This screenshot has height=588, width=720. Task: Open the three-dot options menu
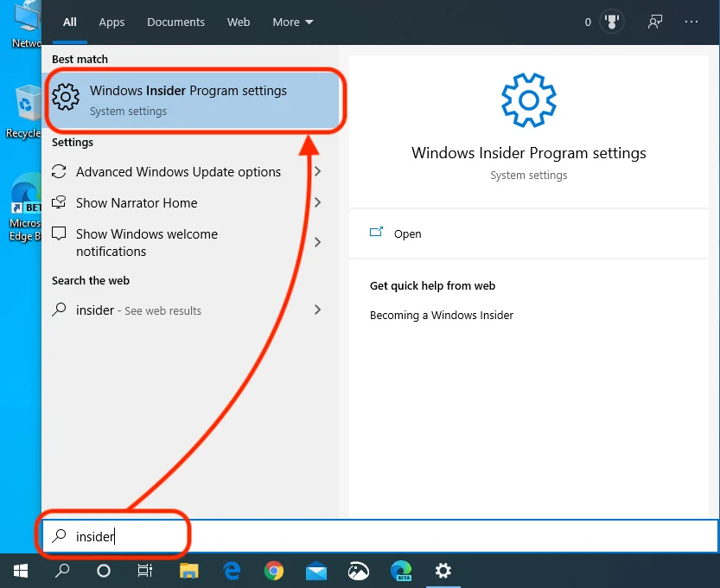[x=691, y=22]
